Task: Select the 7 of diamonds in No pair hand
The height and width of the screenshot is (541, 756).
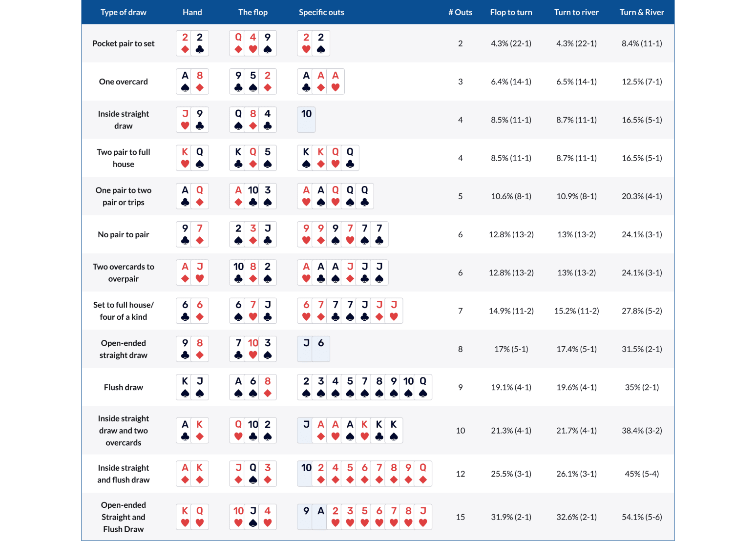Action: [x=200, y=234]
